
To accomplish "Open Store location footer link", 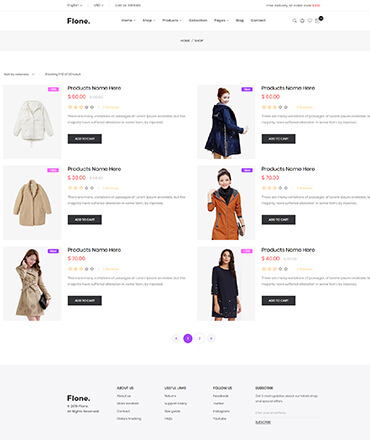I will click(128, 403).
